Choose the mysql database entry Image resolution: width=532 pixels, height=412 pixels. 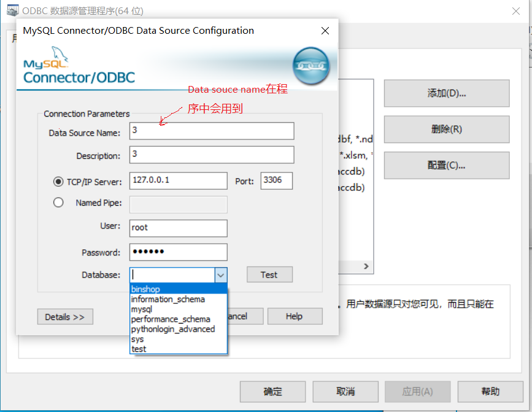tap(142, 308)
